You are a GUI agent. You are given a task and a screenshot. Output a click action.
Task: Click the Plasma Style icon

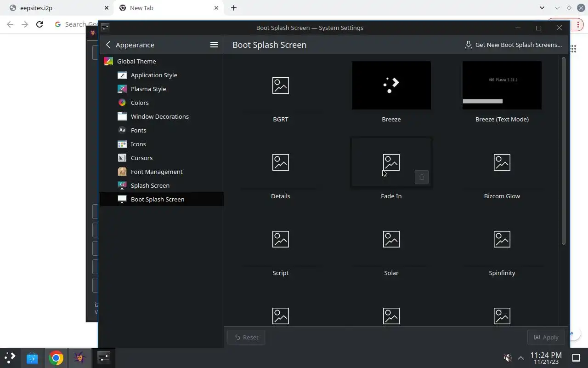[x=122, y=89]
